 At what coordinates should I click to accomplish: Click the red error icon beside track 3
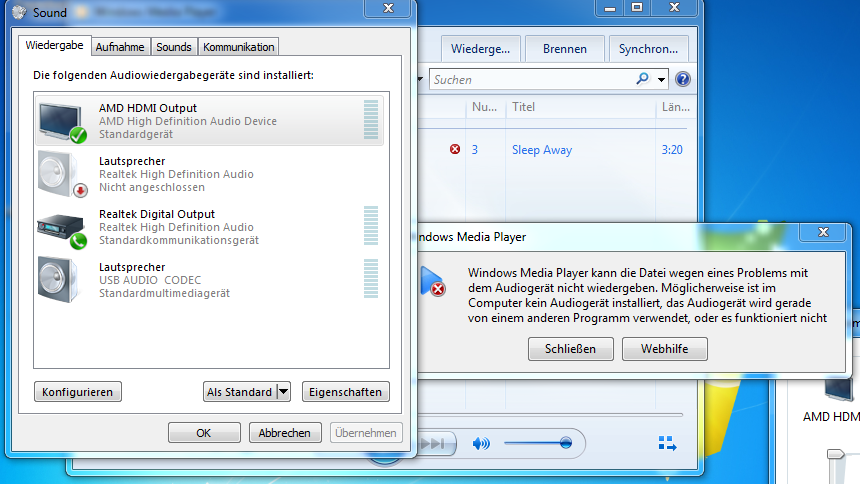pyautogui.click(x=455, y=149)
